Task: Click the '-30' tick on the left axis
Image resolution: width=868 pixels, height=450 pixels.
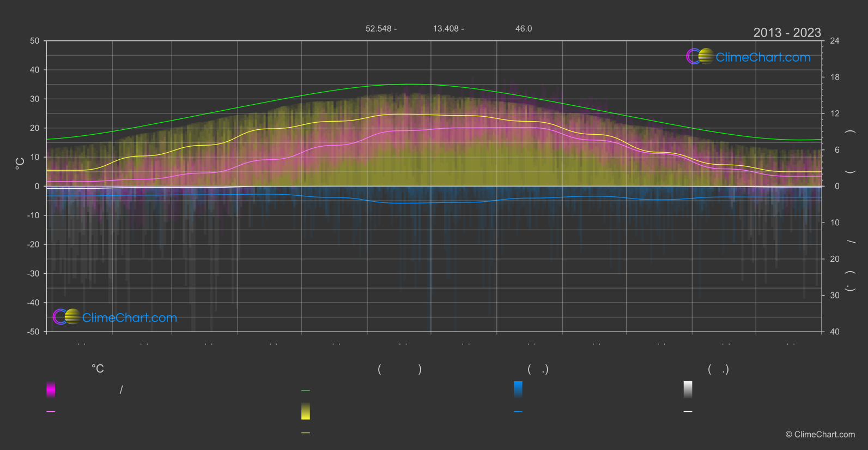Action: tap(34, 273)
